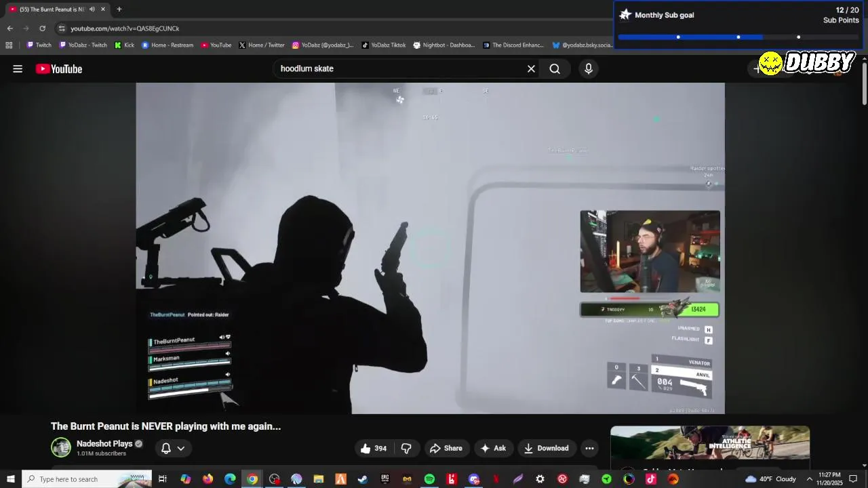868x488 pixels.
Task: Expand the notification options chevron
Action: tap(181, 448)
